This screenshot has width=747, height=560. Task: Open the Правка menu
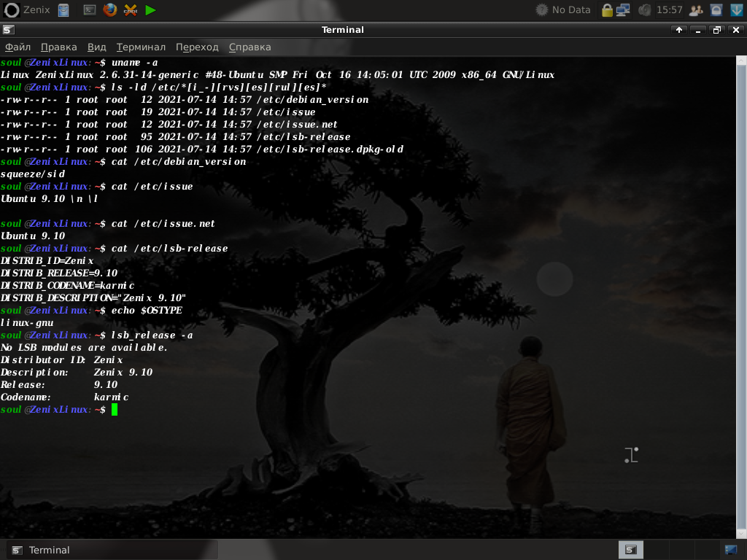pos(58,47)
